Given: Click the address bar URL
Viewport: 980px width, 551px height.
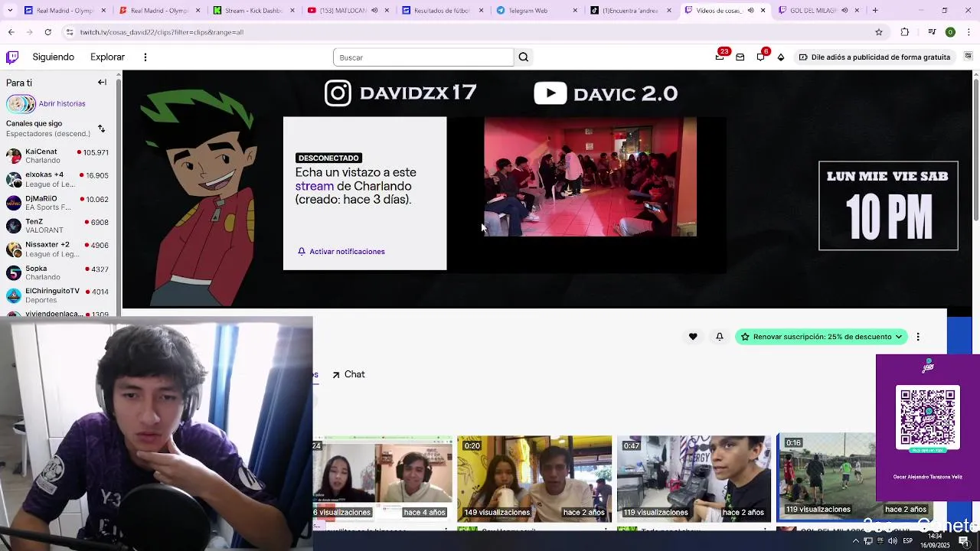Looking at the screenshot, I should (162, 32).
